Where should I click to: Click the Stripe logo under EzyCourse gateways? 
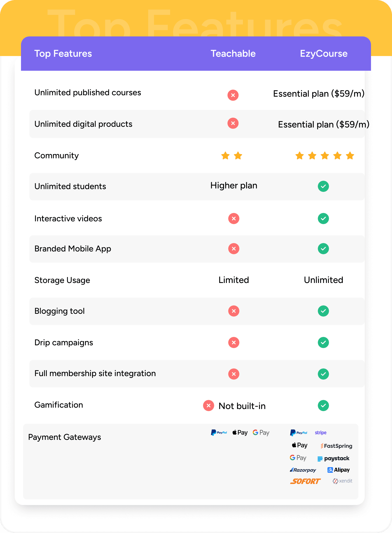(320, 433)
